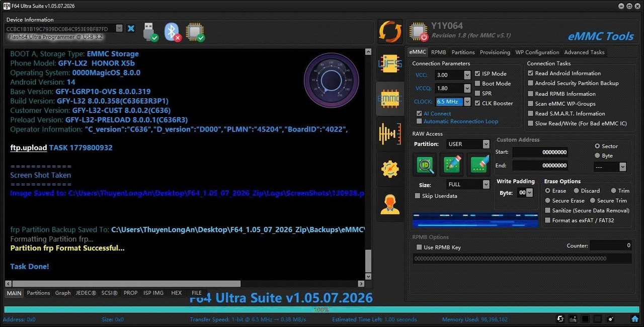Screen dimensions: 644x327
Task: Click the log horizontal scrollbar
Action: pyautogui.click(x=185, y=284)
